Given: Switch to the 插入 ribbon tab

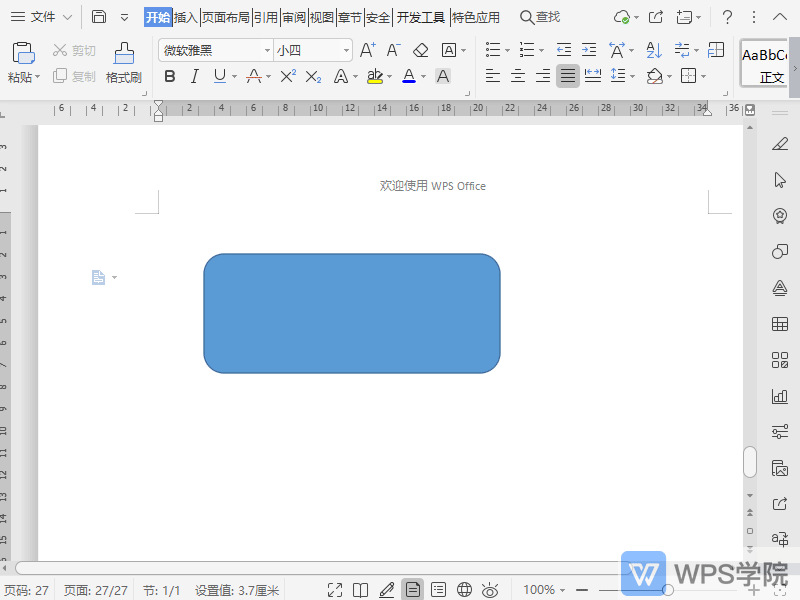Looking at the screenshot, I should point(185,17).
